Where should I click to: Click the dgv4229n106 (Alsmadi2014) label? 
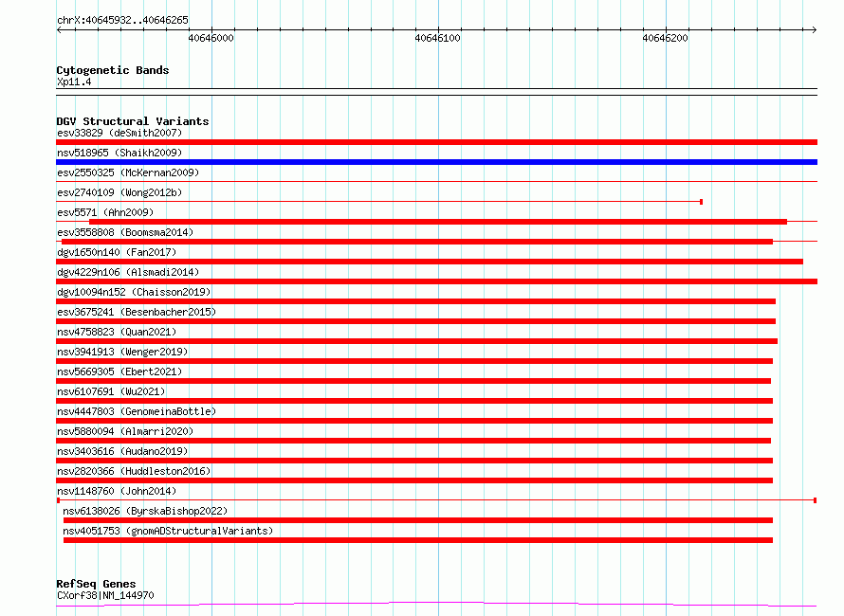click(128, 272)
